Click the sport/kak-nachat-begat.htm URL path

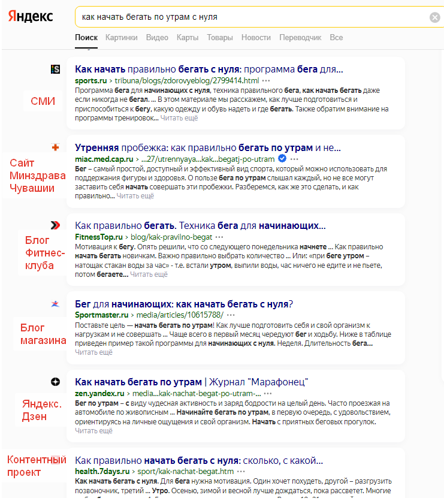tap(185, 472)
